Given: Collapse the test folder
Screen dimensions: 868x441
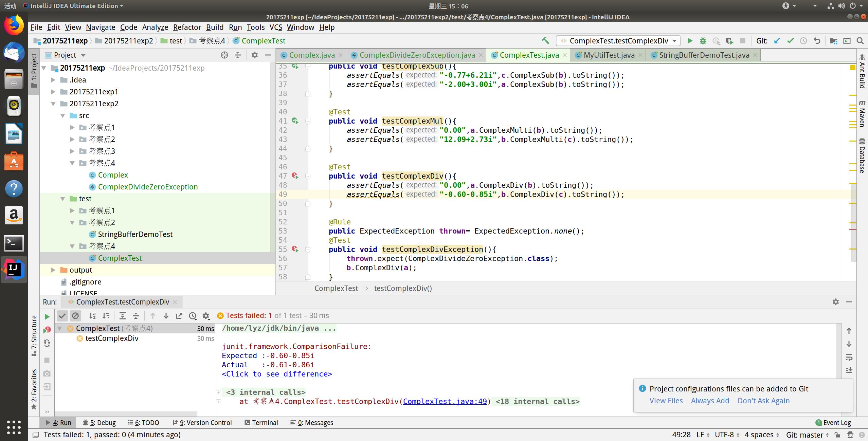Looking at the screenshot, I should pyautogui.click(x=63, y=199).
